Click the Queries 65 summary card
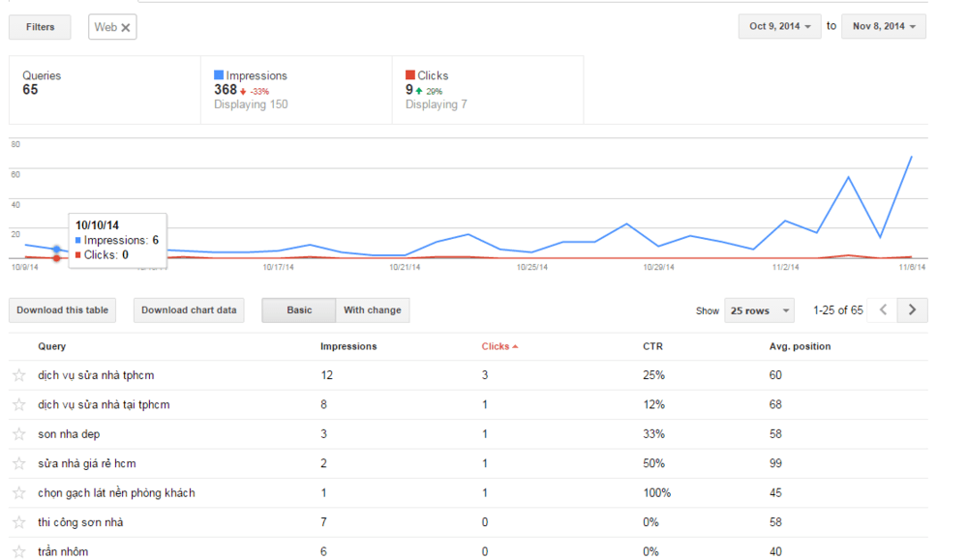Image resolution: width=968 pixels, height=560 pixels. 105,89
